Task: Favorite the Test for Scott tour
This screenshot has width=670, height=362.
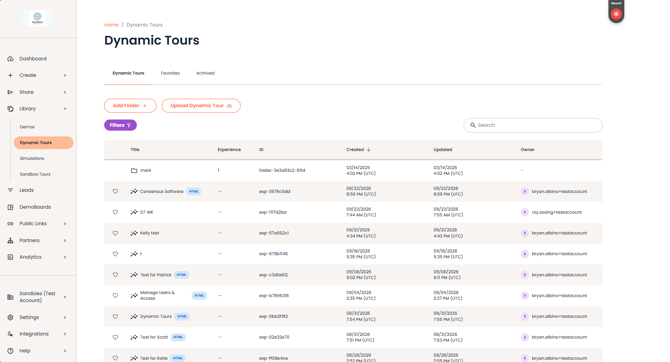Action: click(x=115, y=337)
